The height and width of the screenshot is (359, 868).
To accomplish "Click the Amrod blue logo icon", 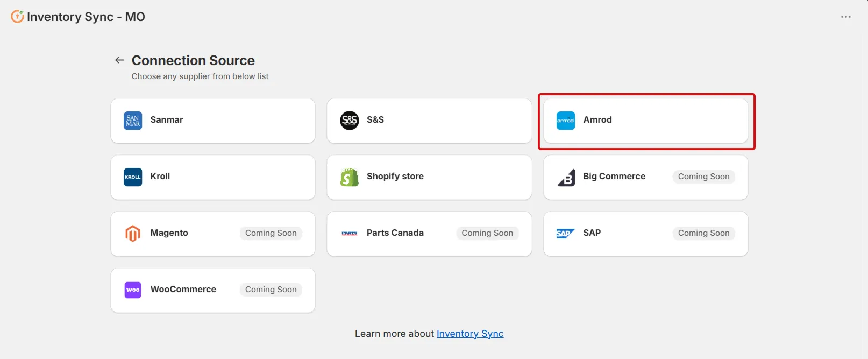I will tap(566, 120).
